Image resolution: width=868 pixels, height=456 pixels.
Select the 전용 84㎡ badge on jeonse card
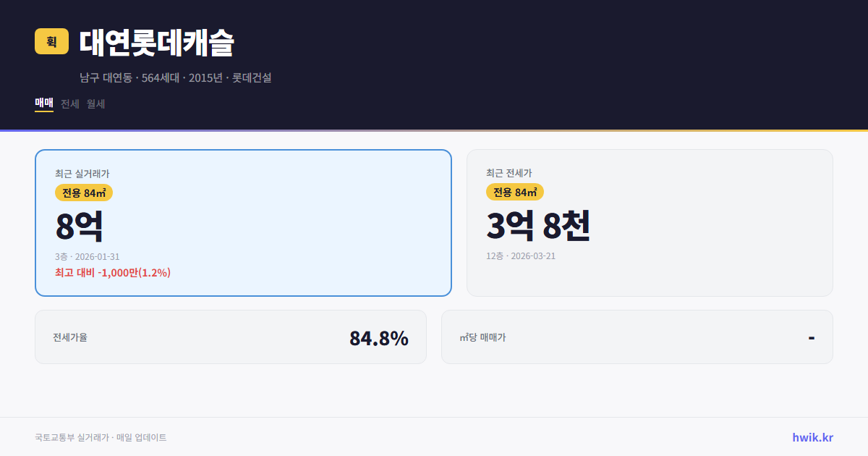(514, 193)
